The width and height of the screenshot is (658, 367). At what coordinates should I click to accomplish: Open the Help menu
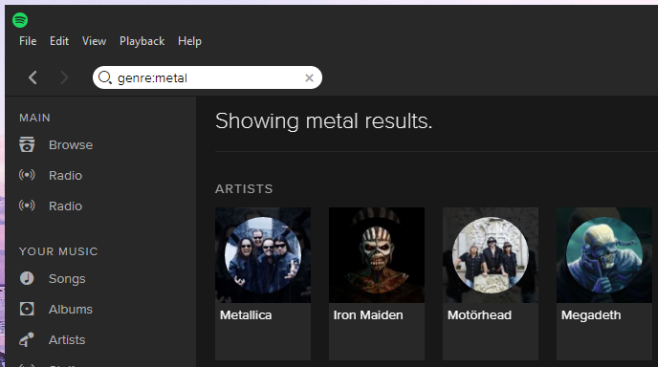(x=190, y=41)
